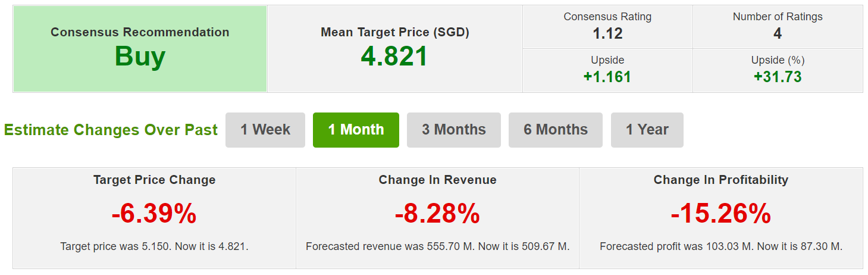
Task: Click the -15.26% profitability change figure
Action: click(720, 214)
